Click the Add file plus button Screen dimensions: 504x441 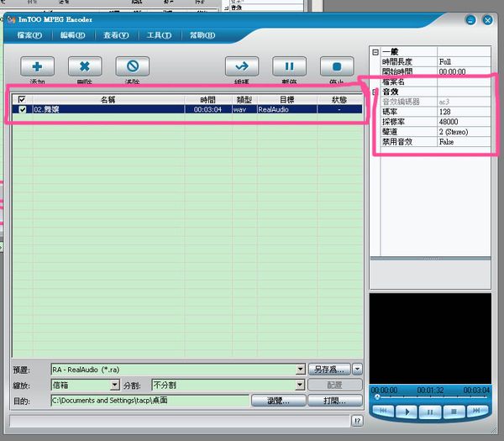click(x=37, y=66)
